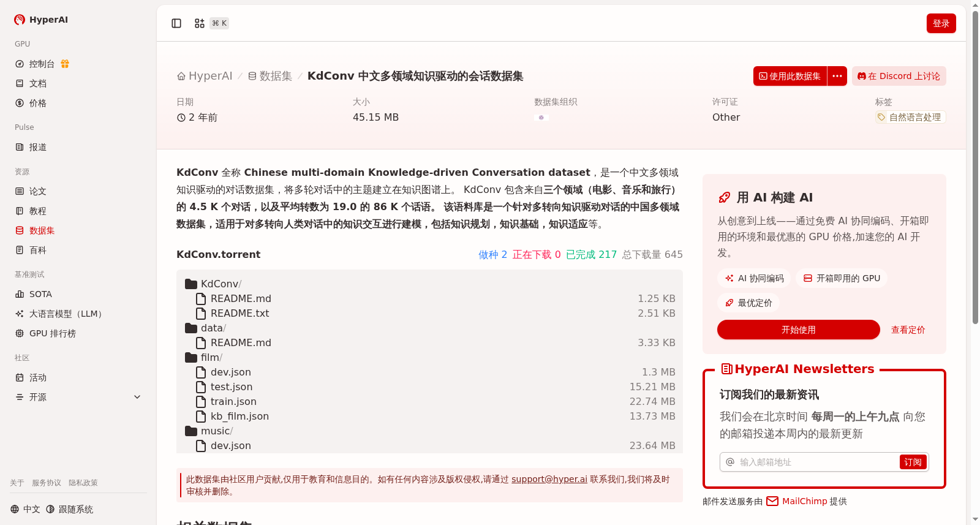Click the 最优定价 chip
This screenshot has width=980, height=525.
click(x=748, y=303)
